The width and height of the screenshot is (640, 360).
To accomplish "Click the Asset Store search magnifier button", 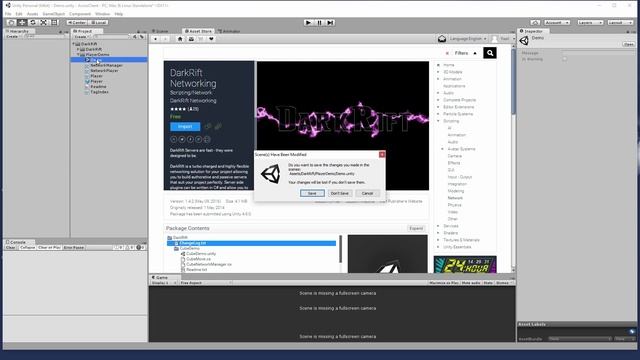I will click(x=490, y=53).
